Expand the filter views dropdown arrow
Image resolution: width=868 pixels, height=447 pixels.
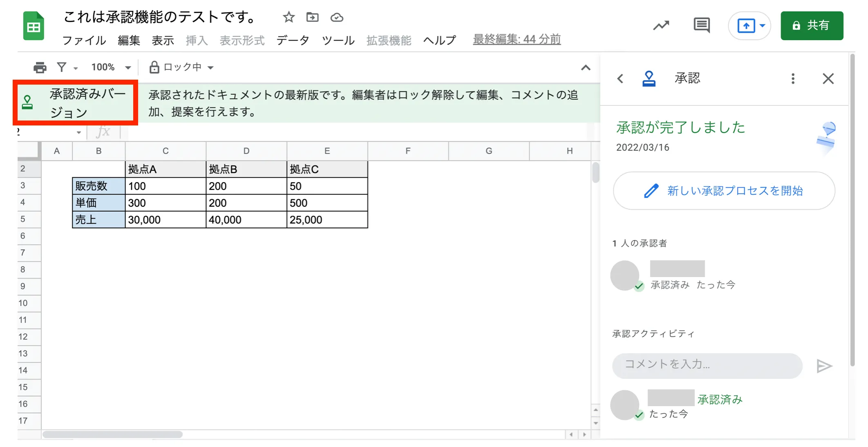tap(76, 68)
